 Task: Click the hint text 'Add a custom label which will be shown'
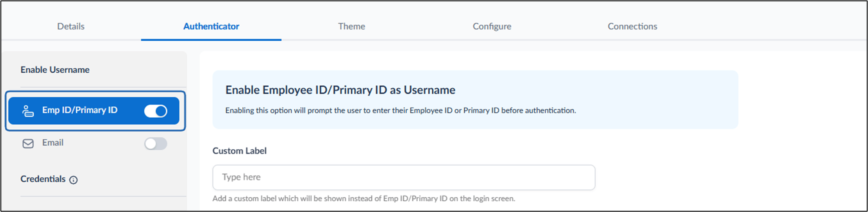coord(363,199)
